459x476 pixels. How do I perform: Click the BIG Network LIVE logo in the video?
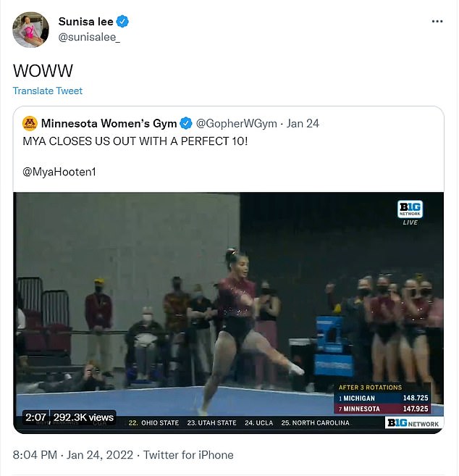[x=410, y=212]
